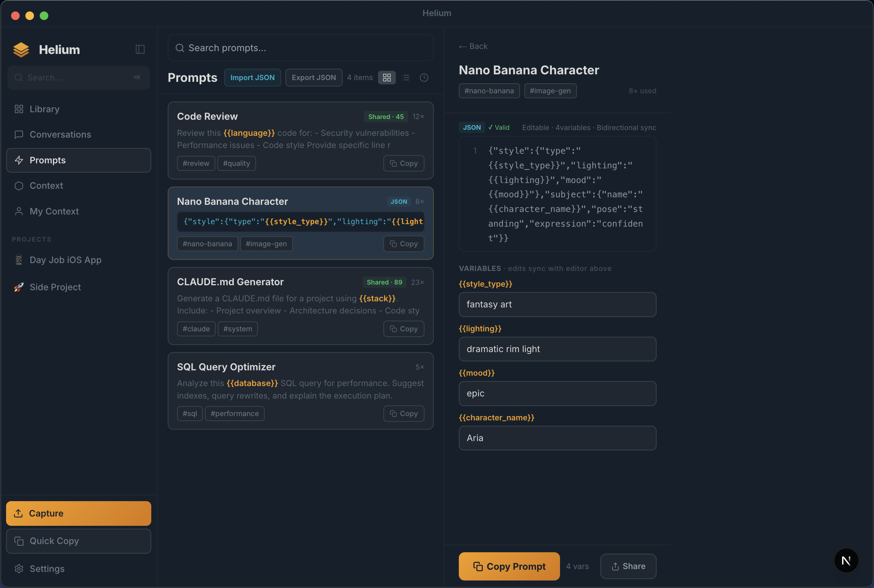Open the Library section
874x588 pixels.
pyautogui.click(x=44, y=109)
